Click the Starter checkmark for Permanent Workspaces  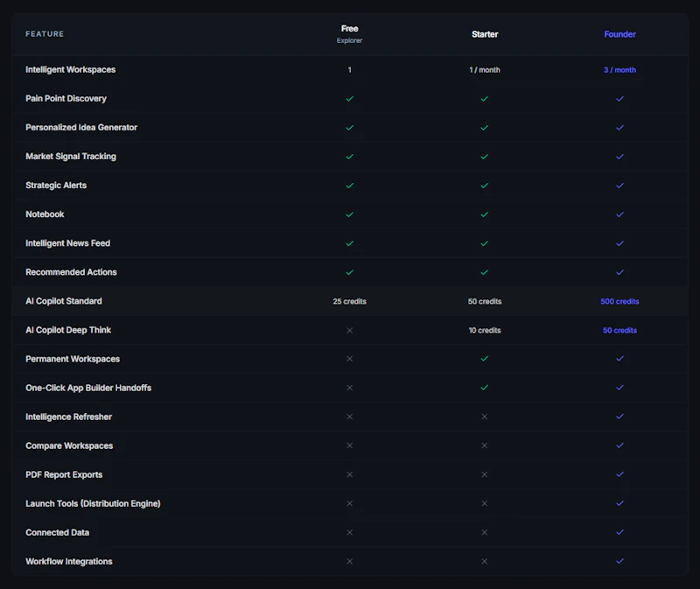485,359
